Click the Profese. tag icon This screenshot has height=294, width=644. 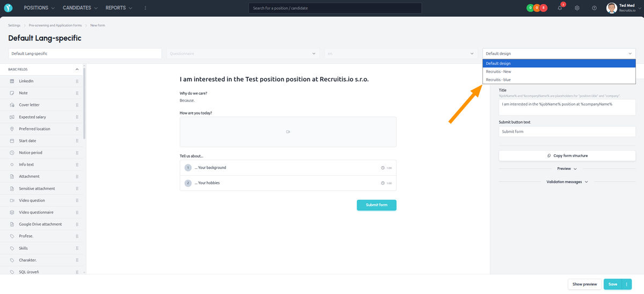[12, 236]
